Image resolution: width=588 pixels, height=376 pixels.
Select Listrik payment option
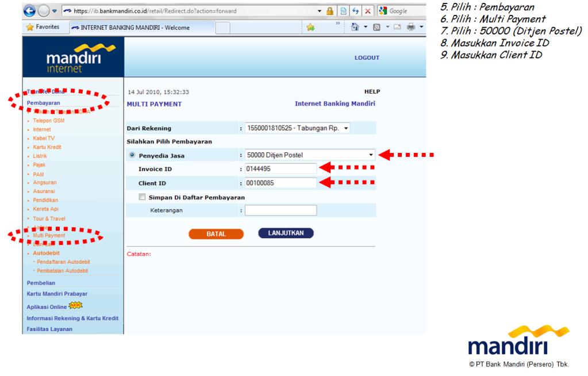pyautogui.click(x=40, y=156)
